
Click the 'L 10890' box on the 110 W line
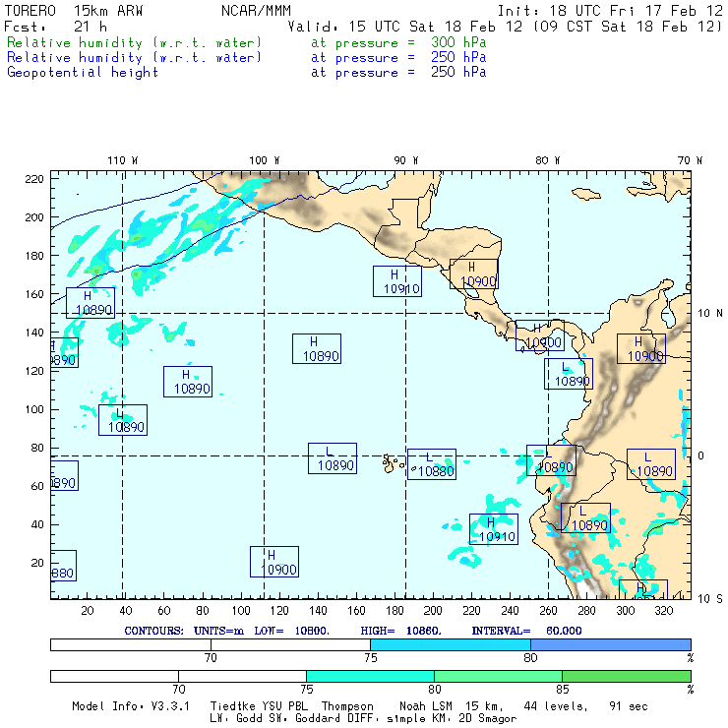[x=123, y=420]
